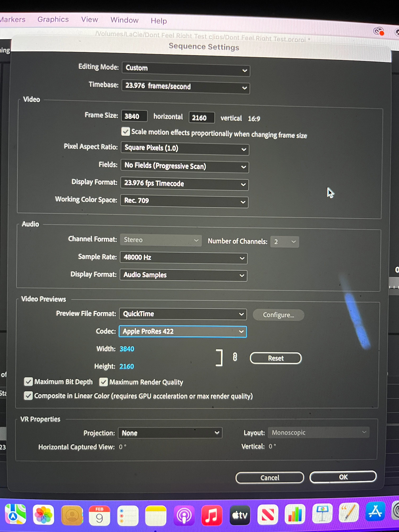Open the Codec Apple ProRes 422 dropdown
This screenshot has width=399, height=532.
click(x=183, y=332)
